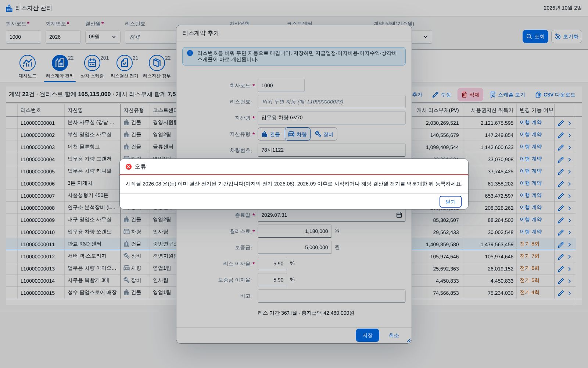Click the info icon in dialog notice
The image size is (588, 368).
click(x=190, y=53)
